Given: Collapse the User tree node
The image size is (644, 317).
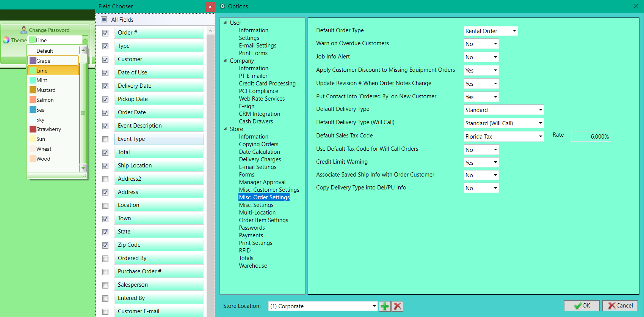Looking at the screenshot, I should coord(225,22).
